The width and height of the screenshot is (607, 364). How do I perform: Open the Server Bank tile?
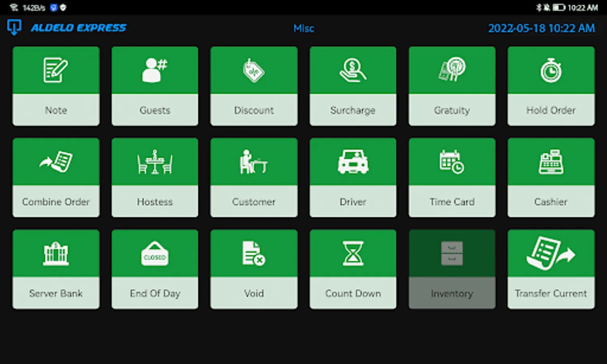point(56,269)
